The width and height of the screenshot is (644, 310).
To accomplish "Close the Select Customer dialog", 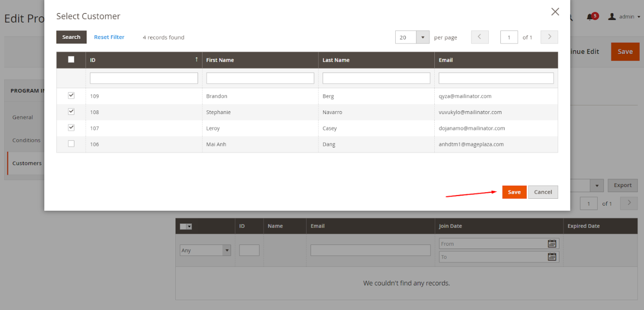I will tap(555, 12).
